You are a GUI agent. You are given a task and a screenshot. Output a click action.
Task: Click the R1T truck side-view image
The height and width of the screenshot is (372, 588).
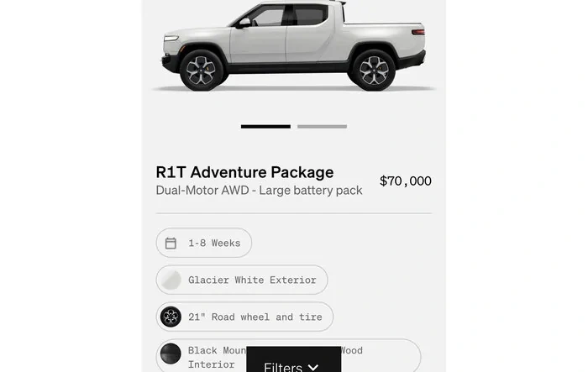tap(294, 45)
